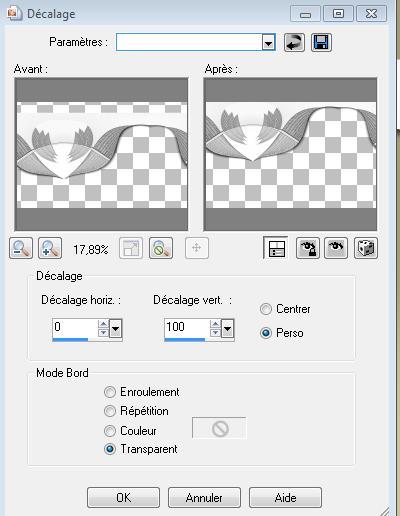The image size is (400, 516).
Task: Open the Décalage vert. value dropdown arrow
Action: click(227, 329)
